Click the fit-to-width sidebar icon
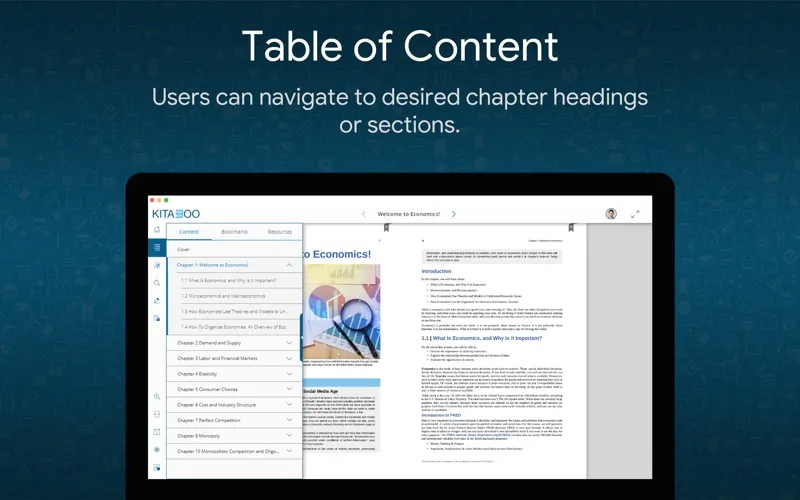Viewport: 800px width, 500px height. pyautogui.click(x=157, y=414)
